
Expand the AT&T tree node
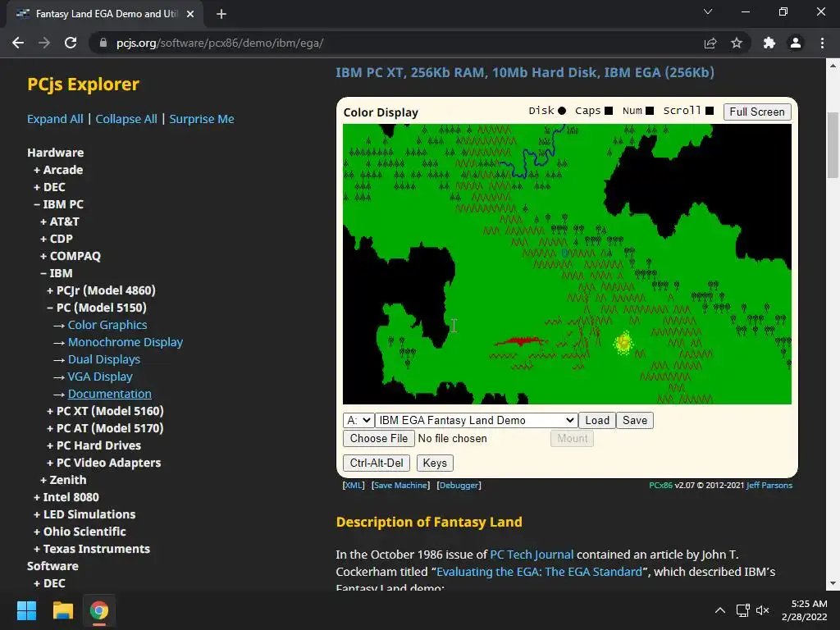(59, 221)
